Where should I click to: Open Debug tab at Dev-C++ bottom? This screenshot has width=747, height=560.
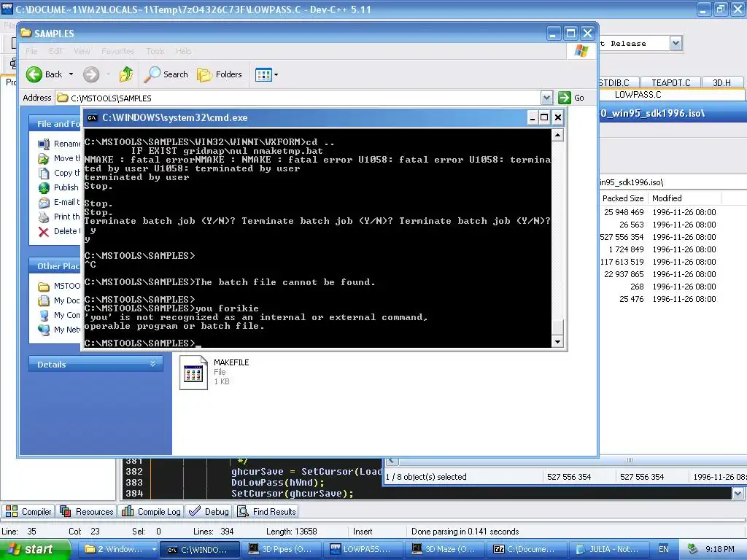click(209, 511)
